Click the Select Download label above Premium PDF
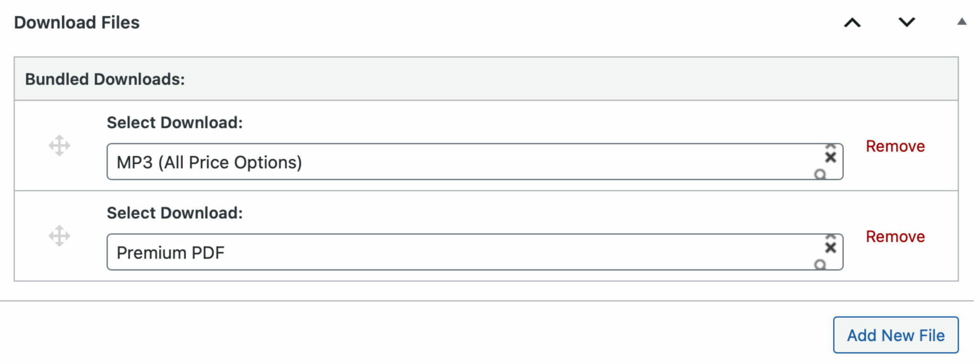This screenshot has width=980, height=364. click(174, 213)
